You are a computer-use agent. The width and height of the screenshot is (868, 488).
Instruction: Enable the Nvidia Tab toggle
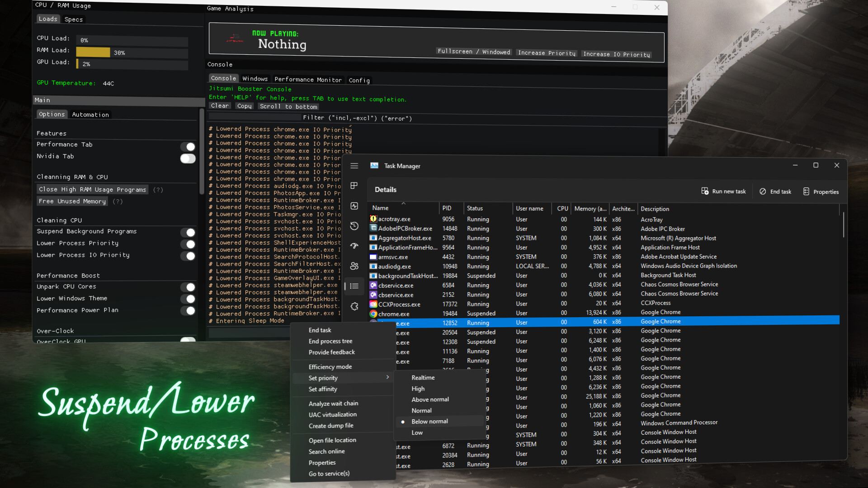(187, 159)
